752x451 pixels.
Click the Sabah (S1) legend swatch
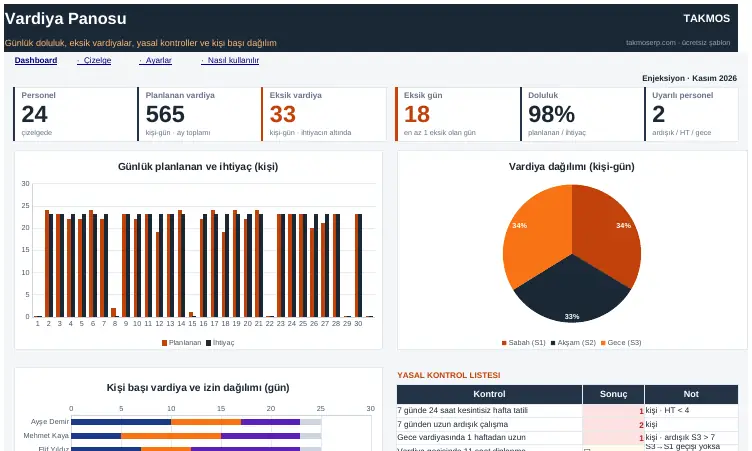tap(504, 343)
